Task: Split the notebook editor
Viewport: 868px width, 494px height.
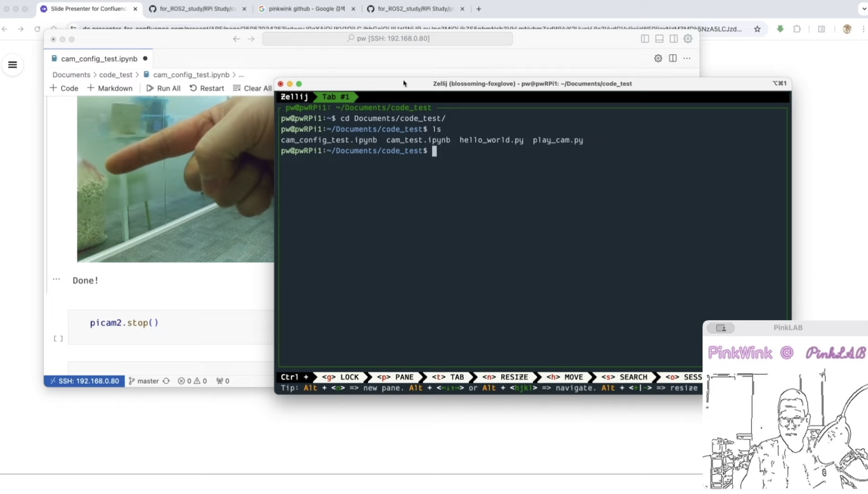Action: 673,58
